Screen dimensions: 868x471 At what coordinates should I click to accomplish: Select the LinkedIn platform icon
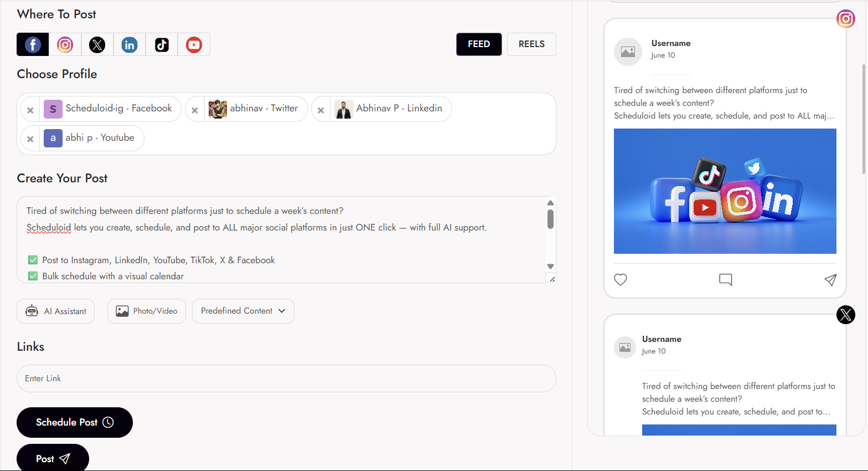[x=130, y=44]
